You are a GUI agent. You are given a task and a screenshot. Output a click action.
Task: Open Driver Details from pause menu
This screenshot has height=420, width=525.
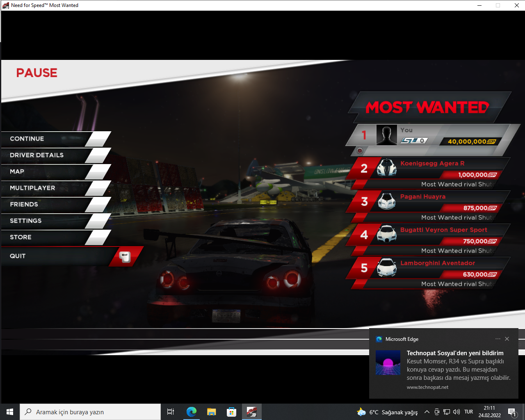pyautogui.click(x=56, y=155)
